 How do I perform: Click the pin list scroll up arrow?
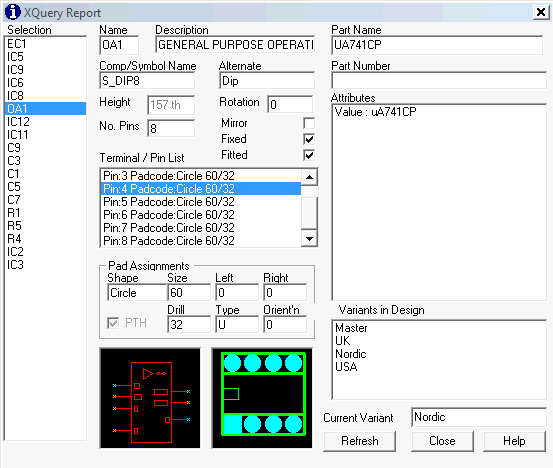309,177
